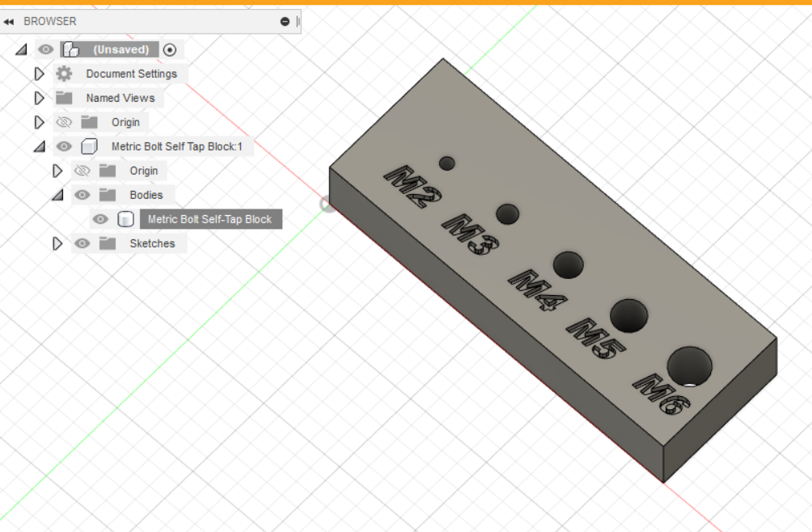Click the M6 hole on the block model
This screenshot has height=532, width=812.
click(x=691, y=365)
